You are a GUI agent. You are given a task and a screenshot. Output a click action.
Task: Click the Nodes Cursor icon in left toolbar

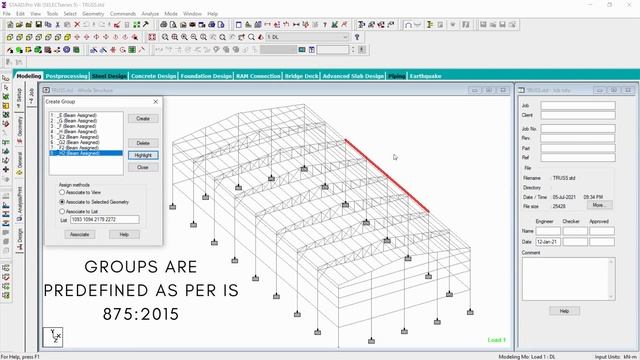[x=6, y=78]
